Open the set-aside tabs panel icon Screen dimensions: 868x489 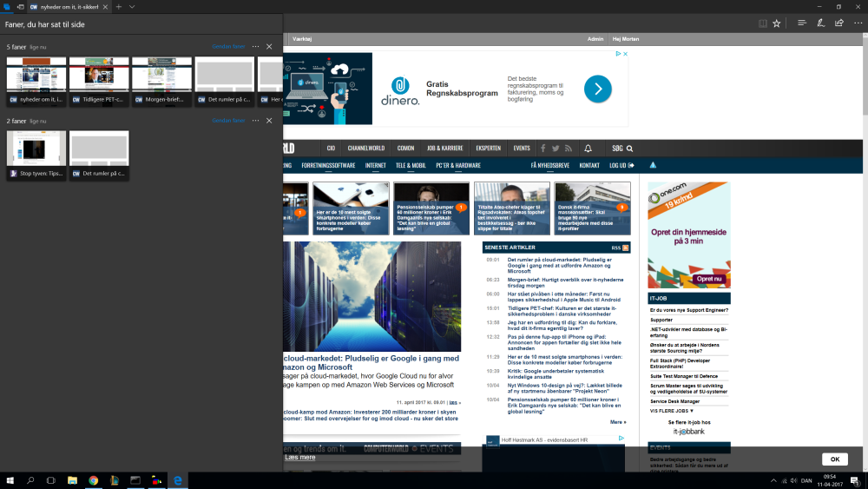tap(7, 6)
